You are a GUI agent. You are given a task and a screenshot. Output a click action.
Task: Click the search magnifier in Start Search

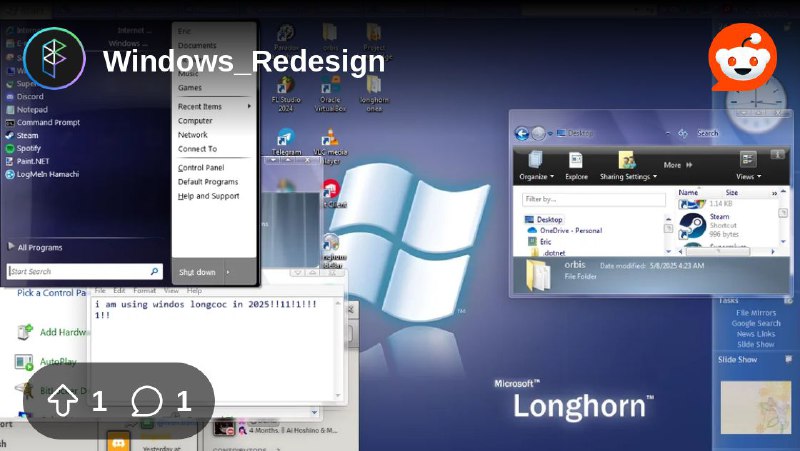pos(154,271)
